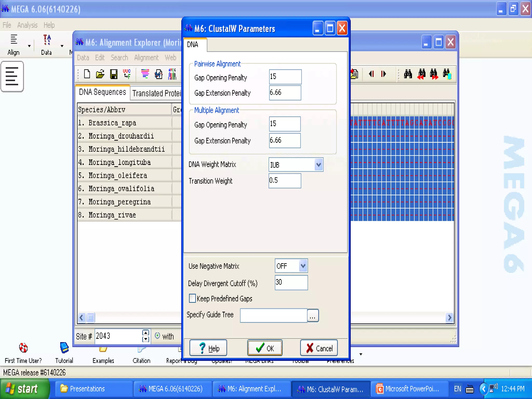Click the UUC translate icon
This screenshot has height=399, width=532.
(127, 74)
